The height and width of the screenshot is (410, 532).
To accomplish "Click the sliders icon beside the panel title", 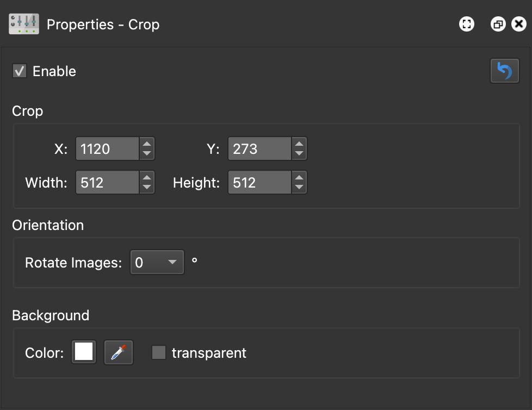I will pyautogui.click(x=22, y=23).
